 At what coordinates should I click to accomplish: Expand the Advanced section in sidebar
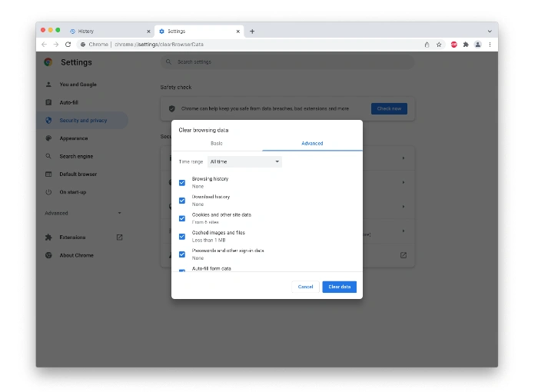tap(83, 213)
